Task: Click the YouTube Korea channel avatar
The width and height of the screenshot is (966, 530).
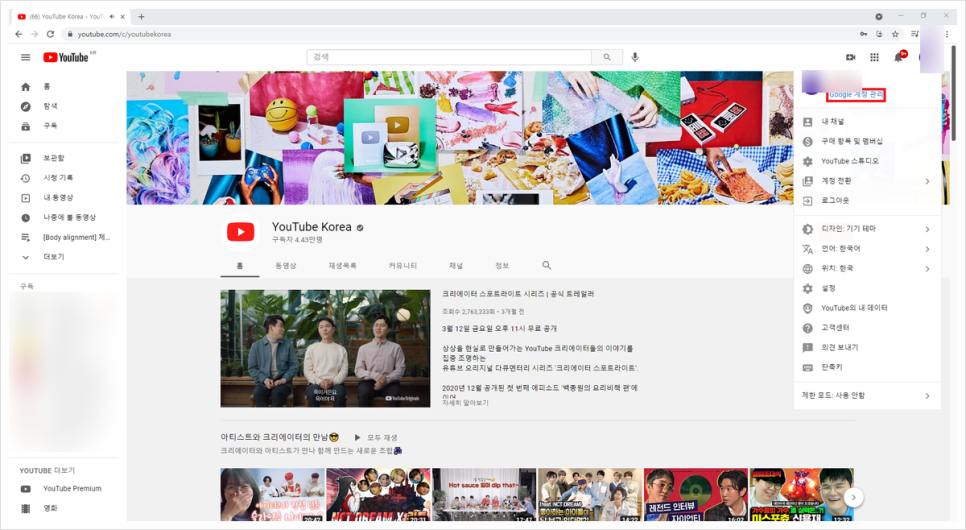Action: [240, 232]
